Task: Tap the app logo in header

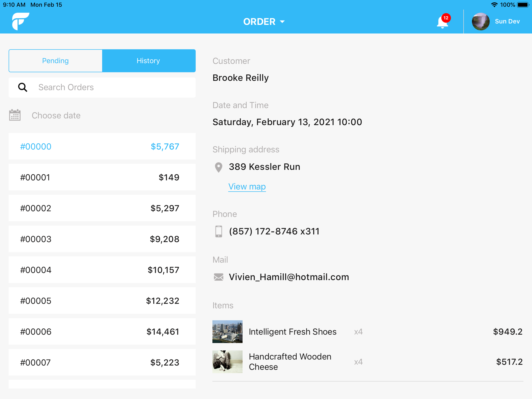Action: pos(20,21)
